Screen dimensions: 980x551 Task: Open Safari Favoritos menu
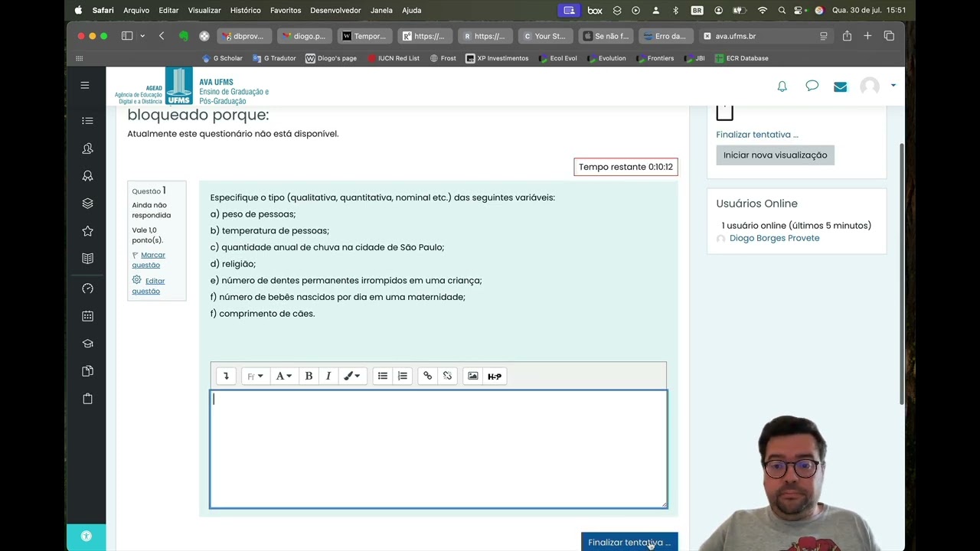pos(286,10)
